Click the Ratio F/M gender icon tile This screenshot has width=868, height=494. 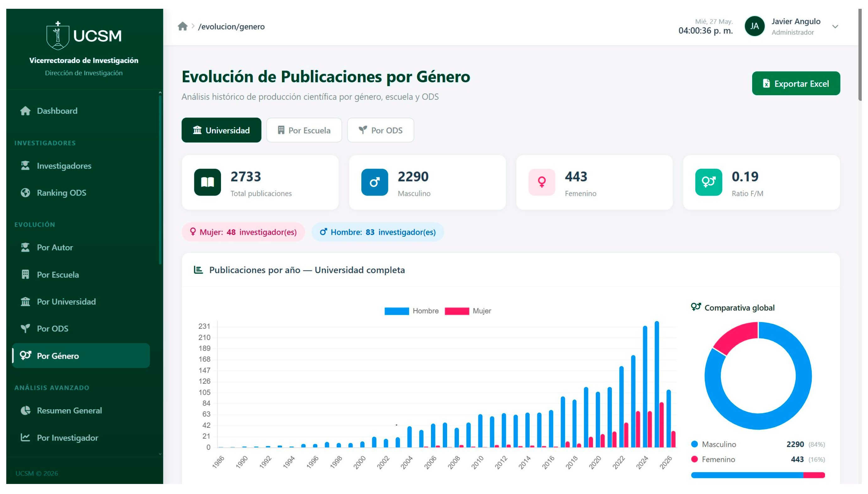[709, 182]
